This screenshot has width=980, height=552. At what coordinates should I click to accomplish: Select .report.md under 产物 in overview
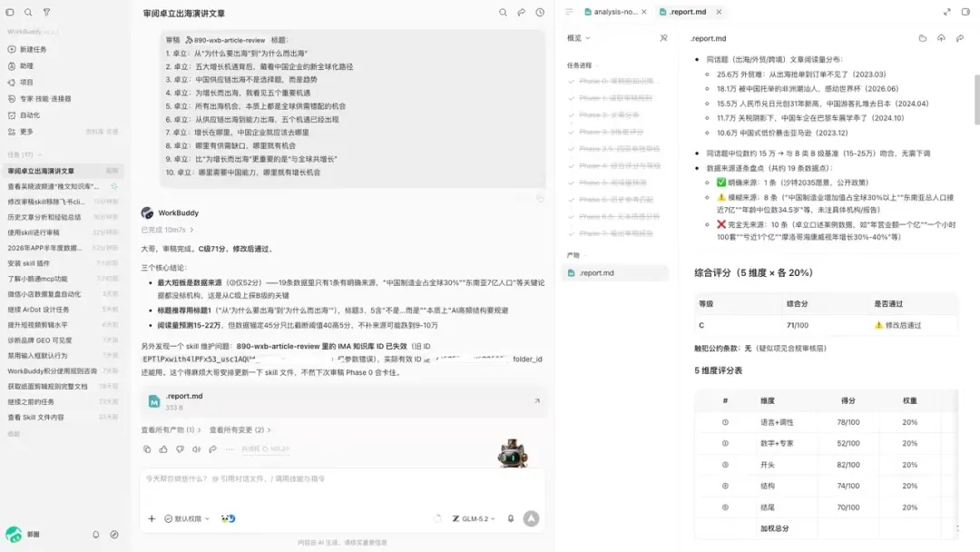click(x=615, y=273)
